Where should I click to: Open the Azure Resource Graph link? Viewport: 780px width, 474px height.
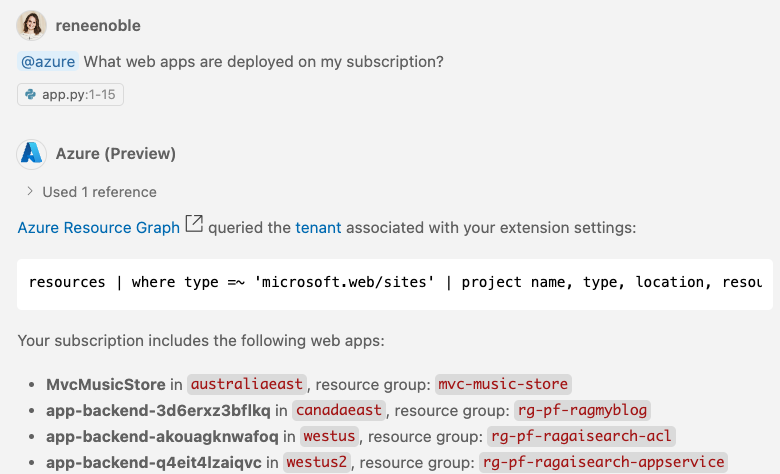click(x=98, y=227)
